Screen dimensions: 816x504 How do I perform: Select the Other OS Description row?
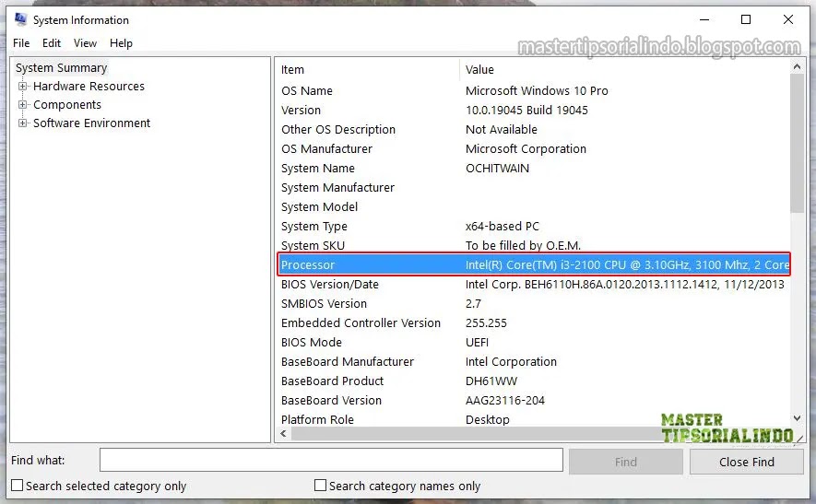(x=533, y=130)
